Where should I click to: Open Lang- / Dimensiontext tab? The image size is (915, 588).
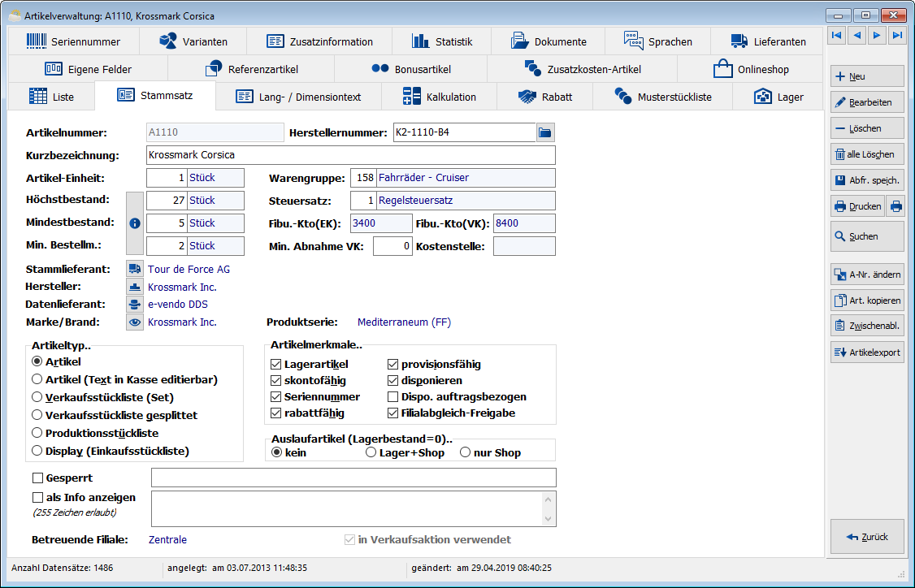click(x=298, y=97)
